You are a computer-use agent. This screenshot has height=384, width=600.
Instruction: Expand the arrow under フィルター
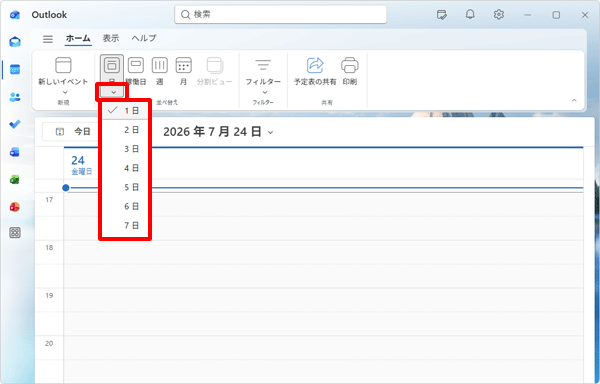265,92
